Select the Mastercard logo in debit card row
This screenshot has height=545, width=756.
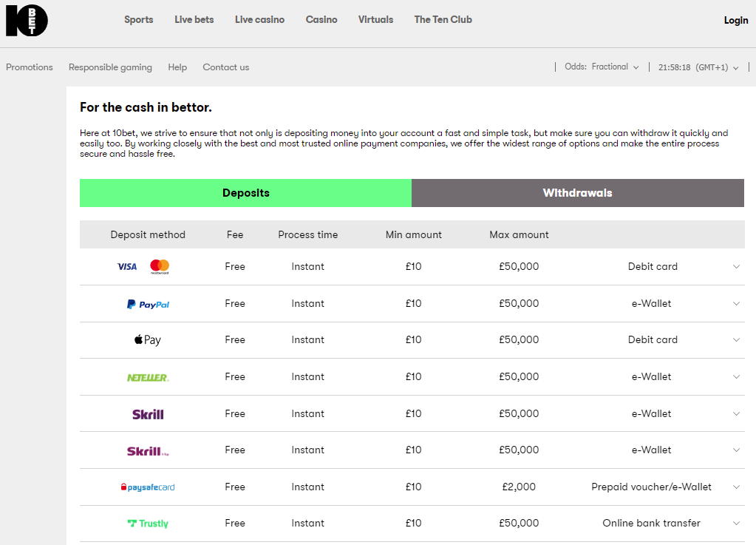[160, 266]
